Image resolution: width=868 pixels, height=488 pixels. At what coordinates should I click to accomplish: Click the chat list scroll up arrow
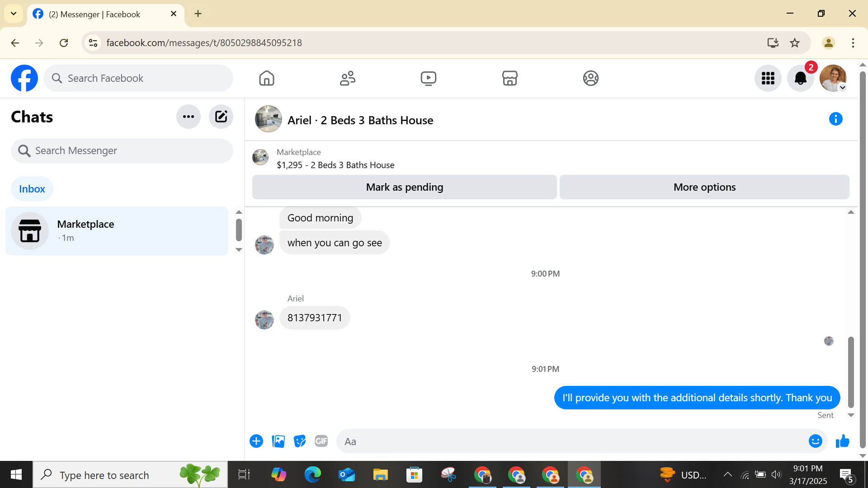coord(239,212)
